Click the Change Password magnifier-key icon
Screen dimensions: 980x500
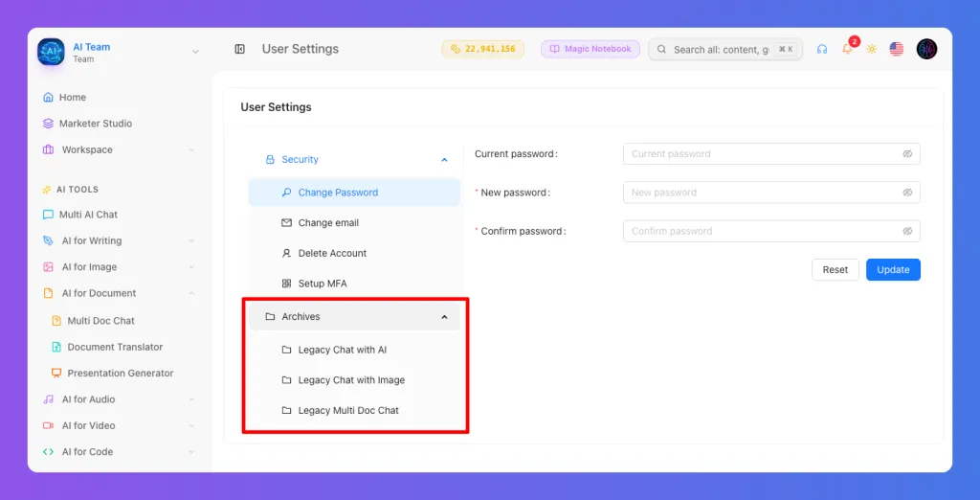tap(287, 193)
